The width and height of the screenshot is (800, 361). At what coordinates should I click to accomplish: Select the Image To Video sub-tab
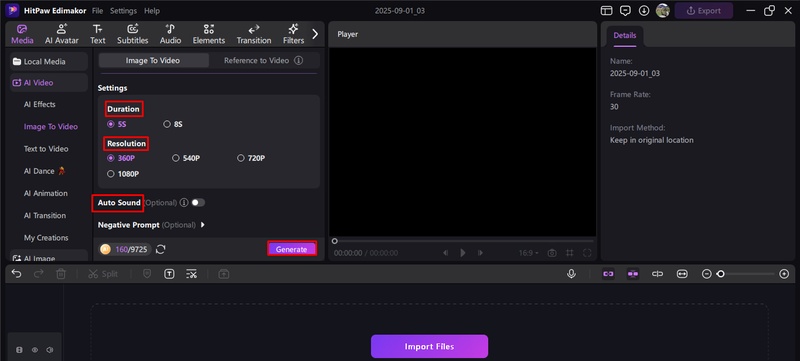153,60
